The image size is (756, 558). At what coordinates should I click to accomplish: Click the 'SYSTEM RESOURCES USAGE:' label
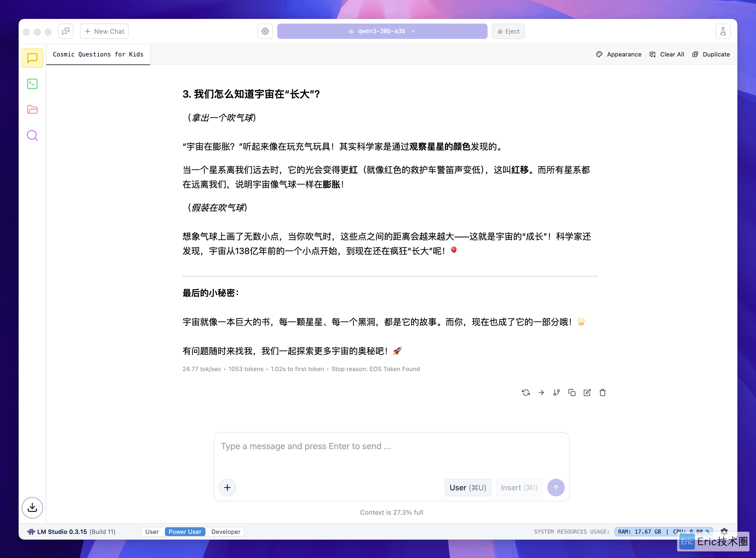(572, 532)
